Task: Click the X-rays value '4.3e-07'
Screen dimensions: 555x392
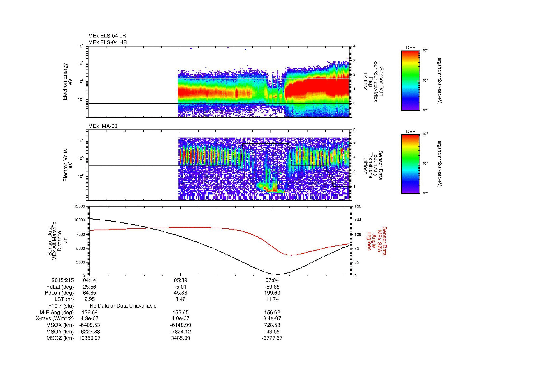Action: (x=89, y=318)
